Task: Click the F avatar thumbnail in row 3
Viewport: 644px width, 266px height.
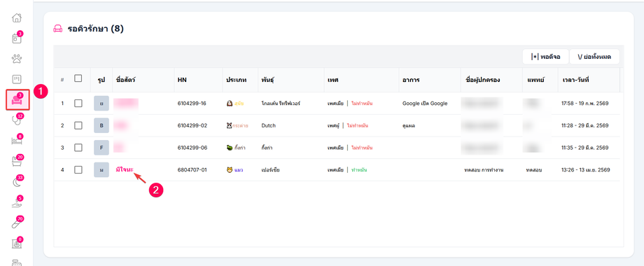Action: (x=101, y=148)
